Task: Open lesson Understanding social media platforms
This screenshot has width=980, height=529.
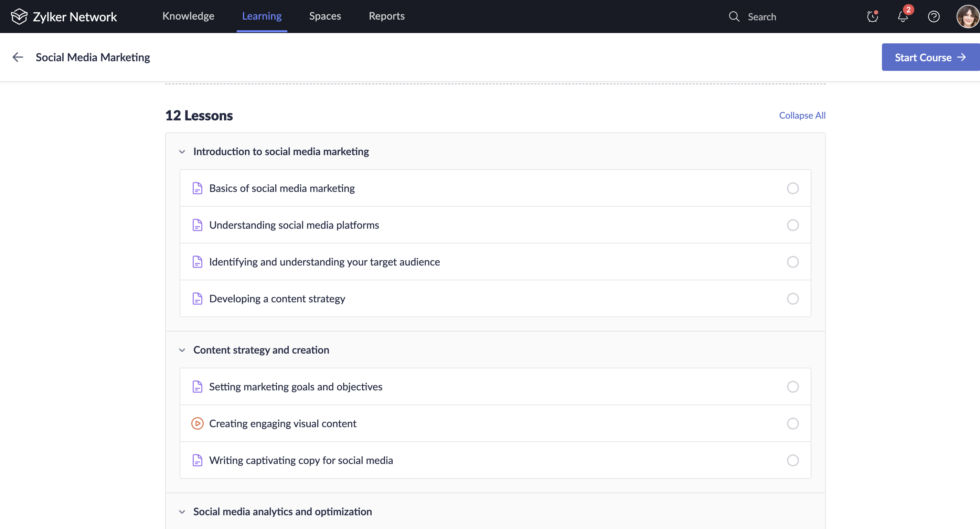Action: pyautogui.click(x=294, y=225)
